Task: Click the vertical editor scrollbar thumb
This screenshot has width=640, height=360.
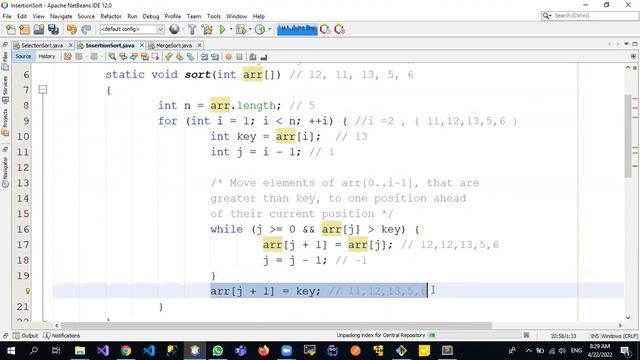Action: point(628,136)
